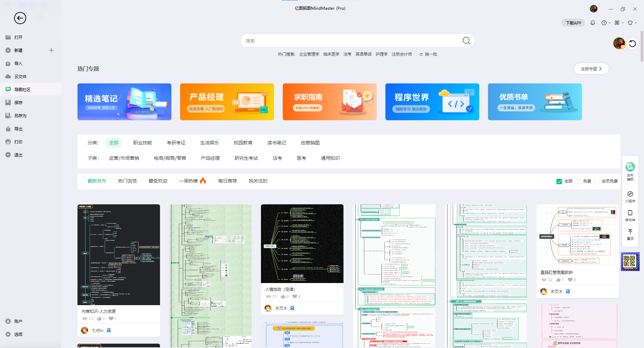The image size is (644, 348).
Task: Select the 读书笔记 category tab
Action: point(276,143)
